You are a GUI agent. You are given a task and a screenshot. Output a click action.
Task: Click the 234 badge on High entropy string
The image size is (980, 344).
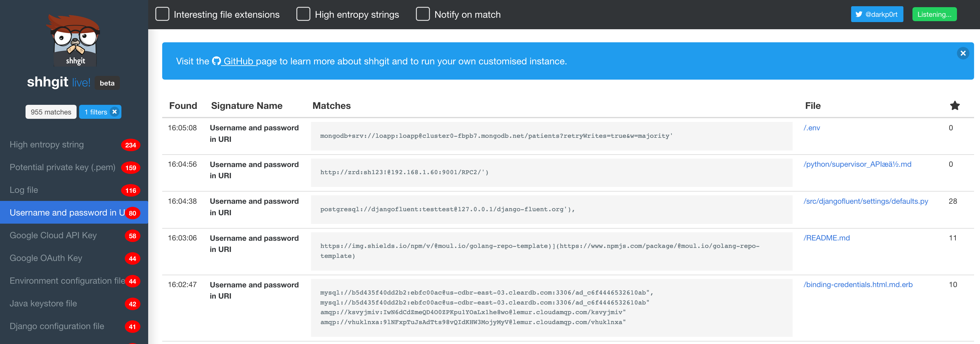click(130, 145)
